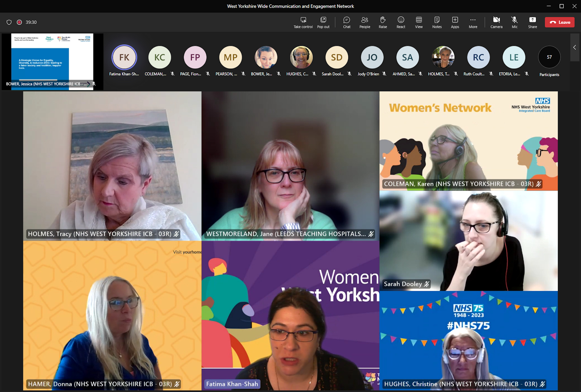Click the 39:30 meeting timer
This screenshot has height=392, width=581.
click(31, 22)
